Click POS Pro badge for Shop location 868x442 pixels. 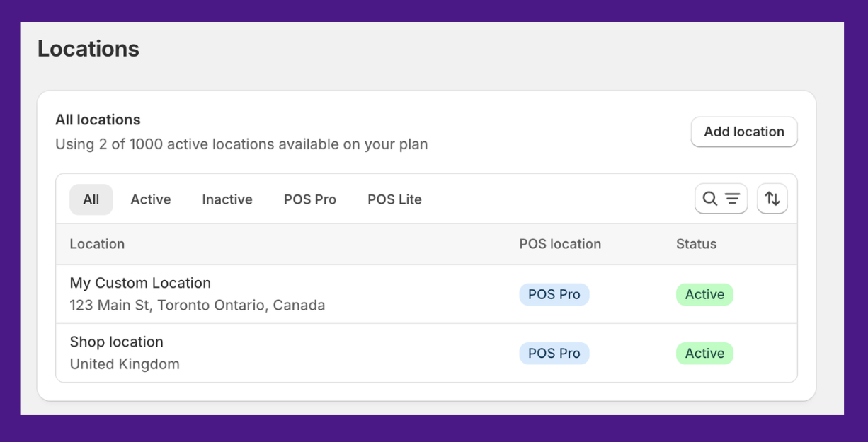554,353
